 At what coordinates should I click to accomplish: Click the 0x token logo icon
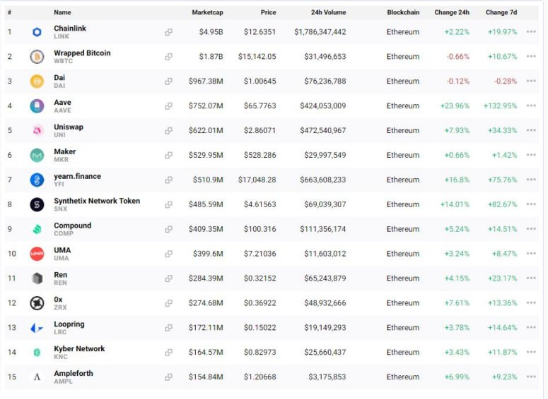(x=37, y=303)
